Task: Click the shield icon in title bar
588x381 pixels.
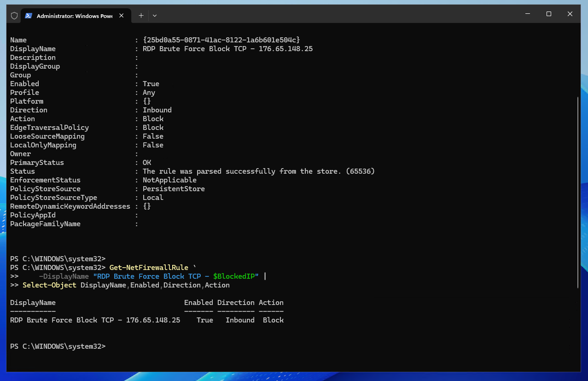Action: pos(14,16)
